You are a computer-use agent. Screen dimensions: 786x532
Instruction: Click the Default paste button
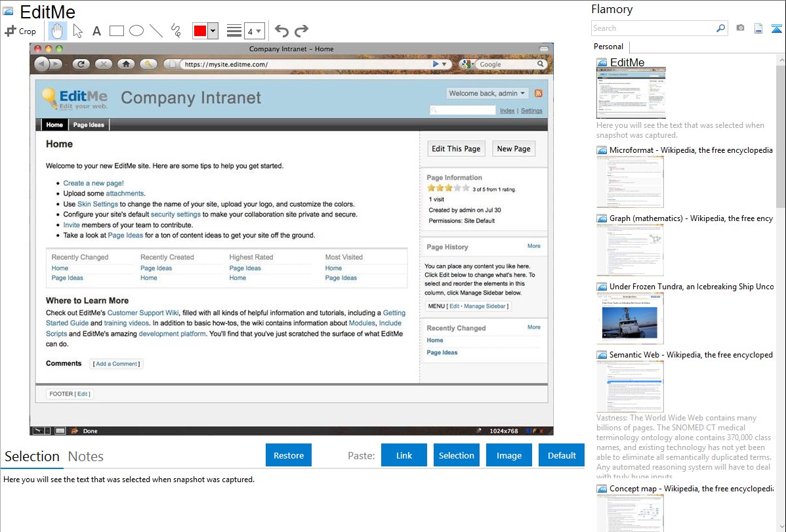pos(562,455)
